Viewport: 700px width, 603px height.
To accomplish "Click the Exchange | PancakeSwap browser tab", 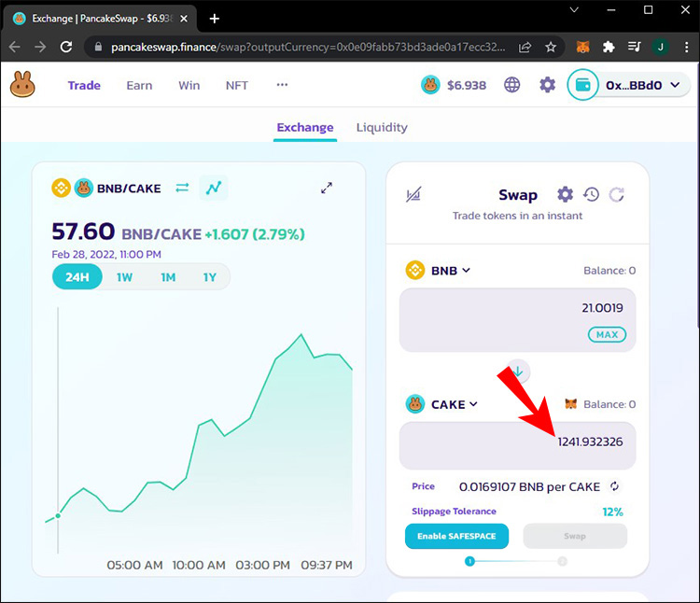I will [x=100, y=19].
